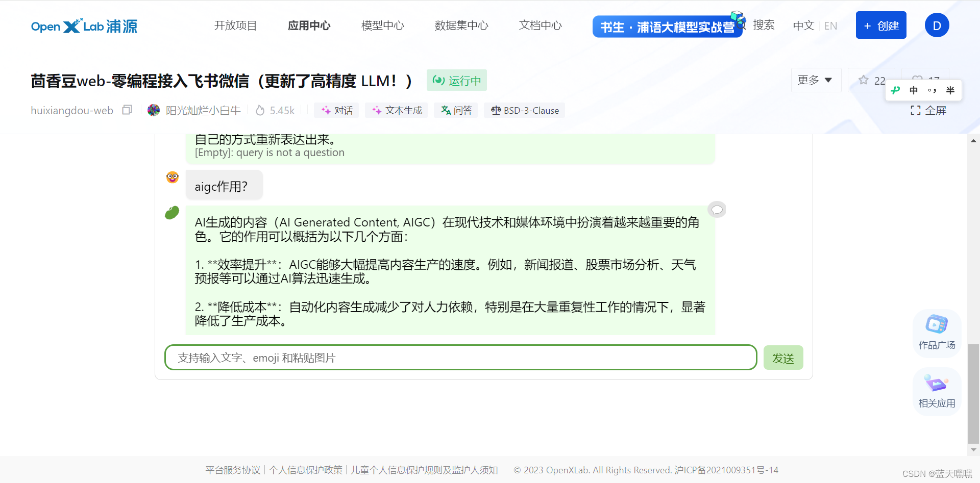Click the 5.45k popularity flame icon
This screenshot has width=980, height=483.
tap(260, 110)
